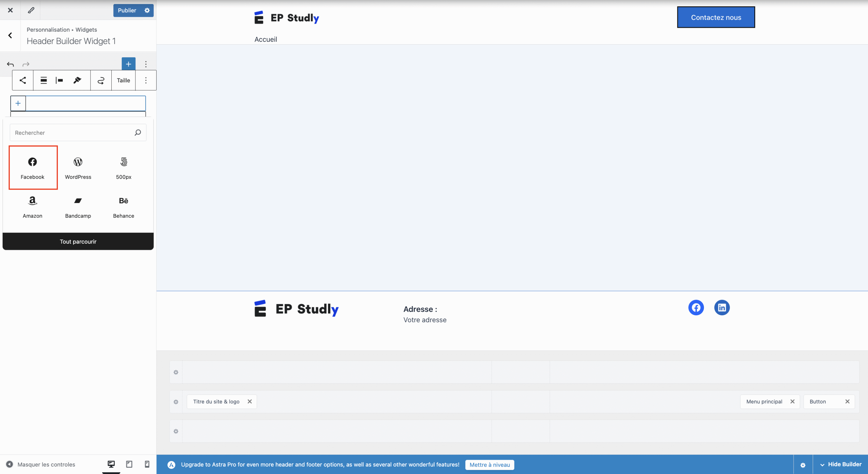The width and height of the screenshot is (868, 474).
Task: Choose the Bandcamp icon
Action: [x=78, y=206]
